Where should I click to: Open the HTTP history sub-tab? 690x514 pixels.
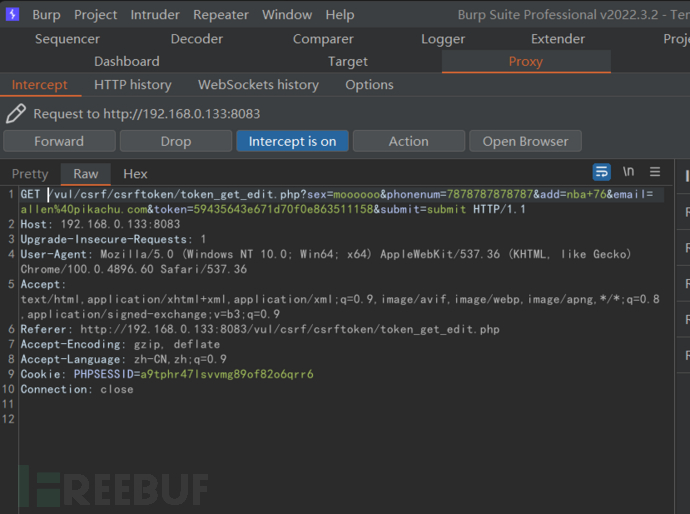point(132,84)
